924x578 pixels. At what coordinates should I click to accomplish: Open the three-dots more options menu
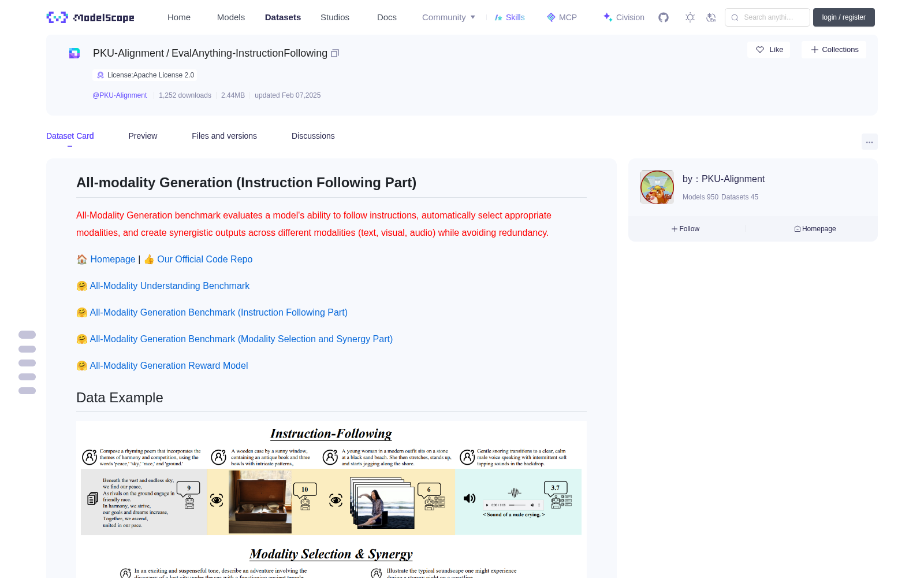pos(869,142)
